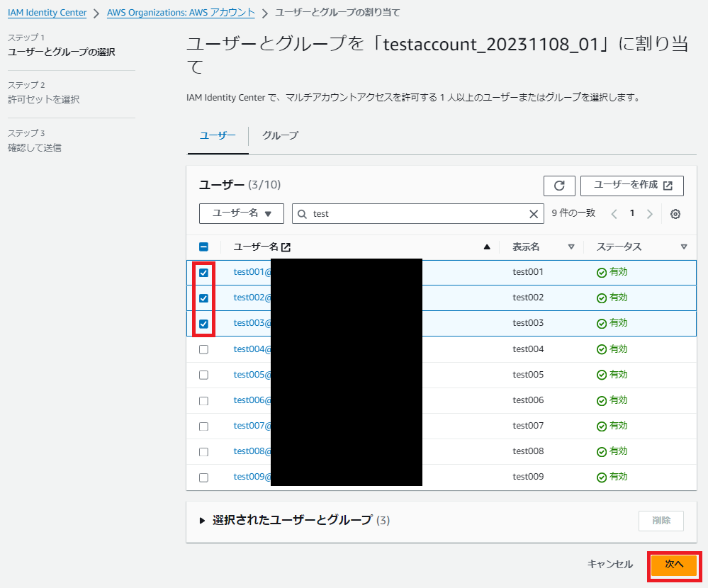Open the test002@ user link
The height and width of the screenshot is (588, 708).
252,298
